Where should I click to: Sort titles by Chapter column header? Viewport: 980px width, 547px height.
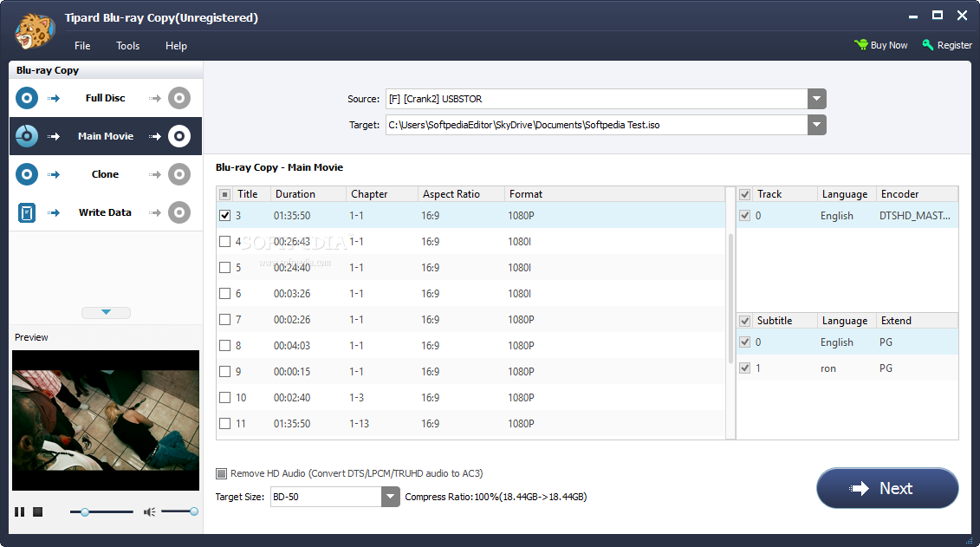[382, 194]
